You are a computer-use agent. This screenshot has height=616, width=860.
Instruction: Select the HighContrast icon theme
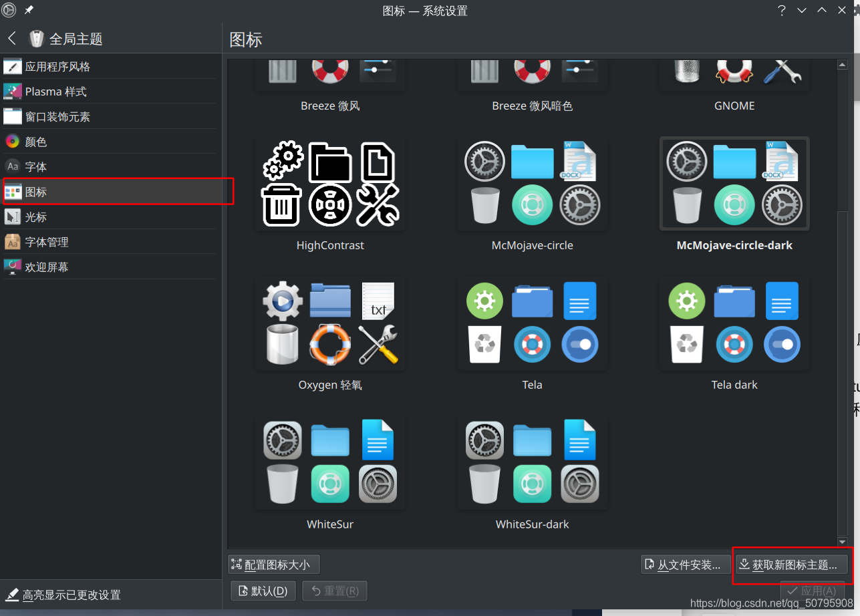330,196
